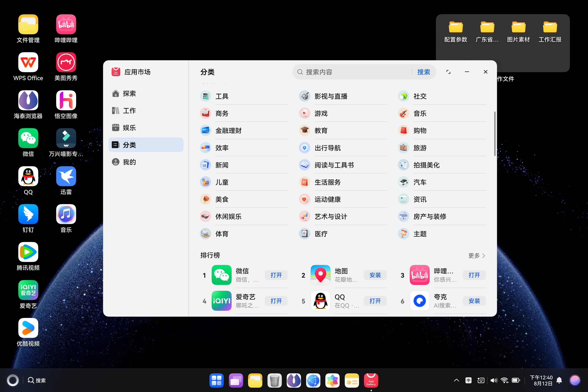
Task: Open the 工具 category
Action: pos(244,96)
